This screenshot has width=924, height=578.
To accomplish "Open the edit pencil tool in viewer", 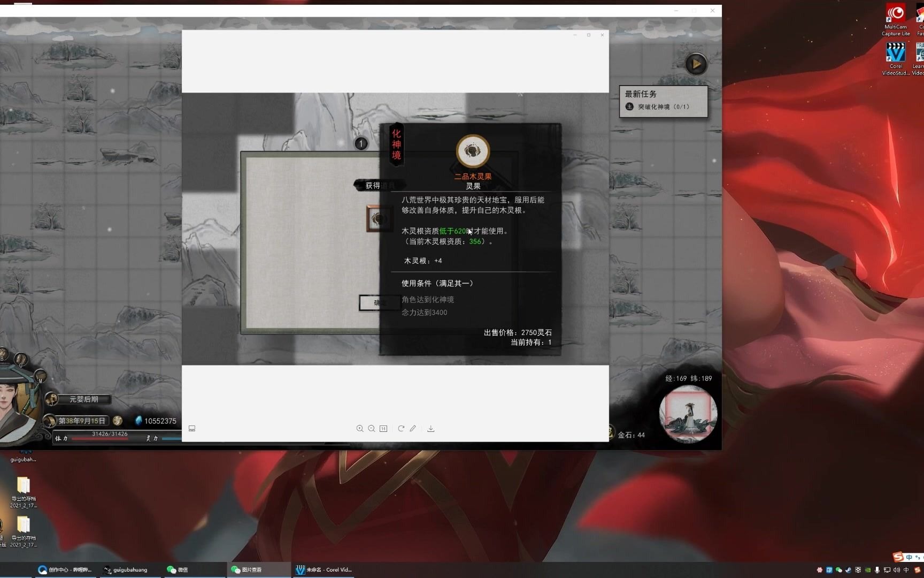I will click(x=413, y=429).
